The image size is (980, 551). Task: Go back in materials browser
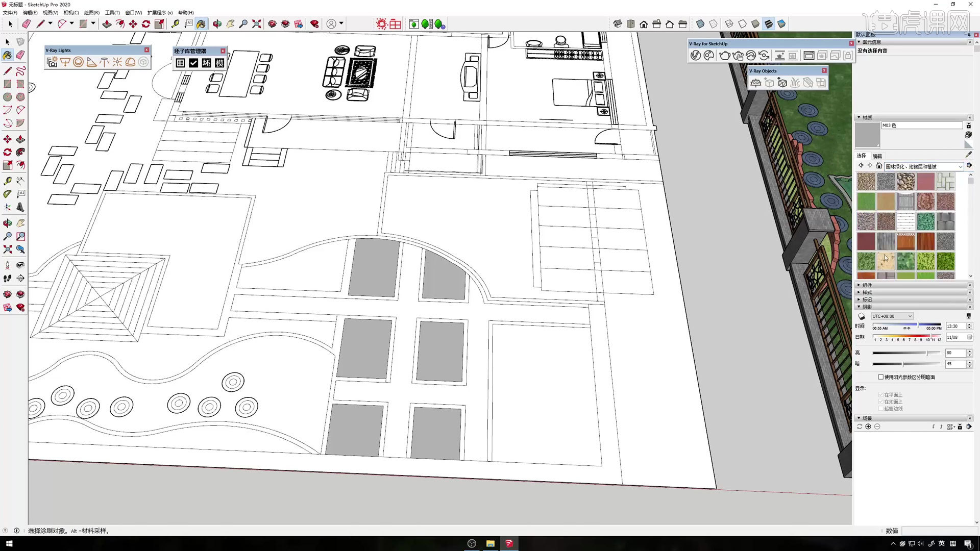[861, 166]
